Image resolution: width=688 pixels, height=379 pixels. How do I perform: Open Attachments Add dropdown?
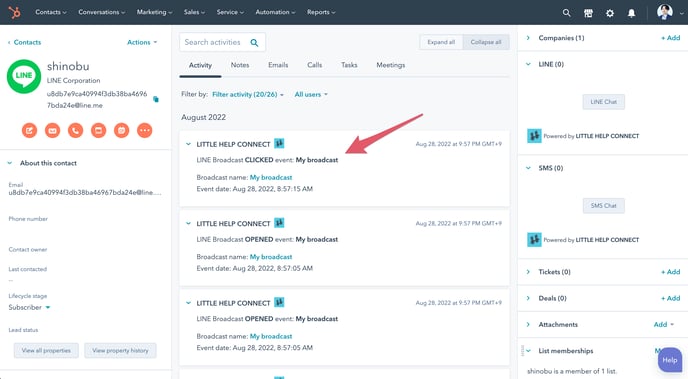click(664, 325)
